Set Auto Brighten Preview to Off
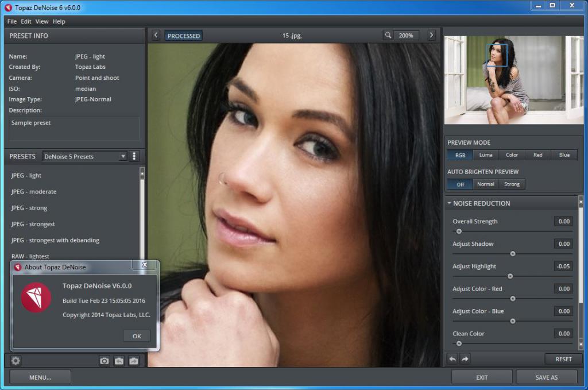Image resolution: width=588 pixels, height=390 pixels. pos(460,184)
